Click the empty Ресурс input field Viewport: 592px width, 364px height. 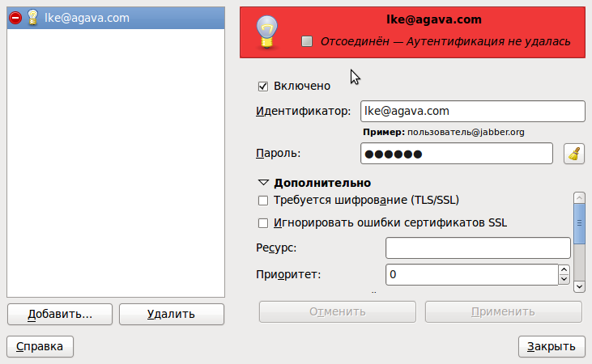coord(478,248)
